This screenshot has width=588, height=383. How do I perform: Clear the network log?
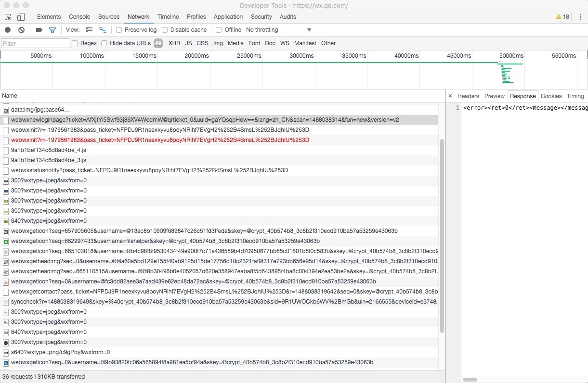(21, 30)
